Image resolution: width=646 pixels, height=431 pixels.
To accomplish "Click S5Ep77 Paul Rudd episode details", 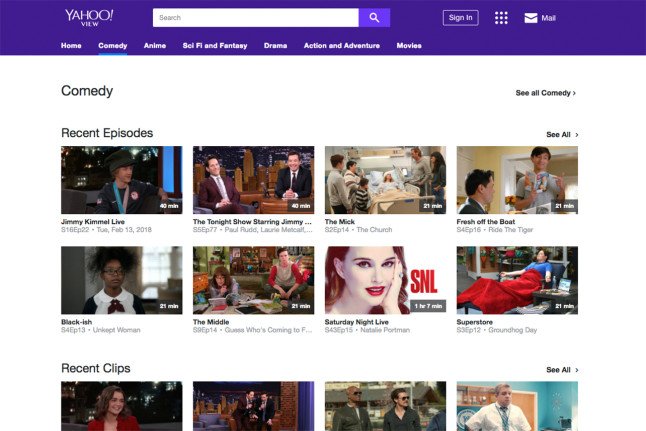I will (253, 230).
